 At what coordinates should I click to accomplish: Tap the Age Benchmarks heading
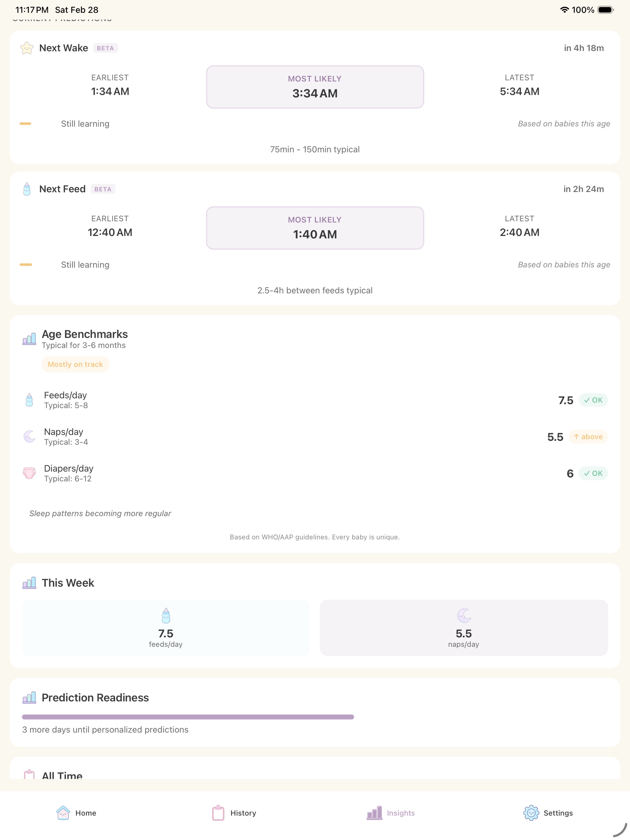coord(85,334)
